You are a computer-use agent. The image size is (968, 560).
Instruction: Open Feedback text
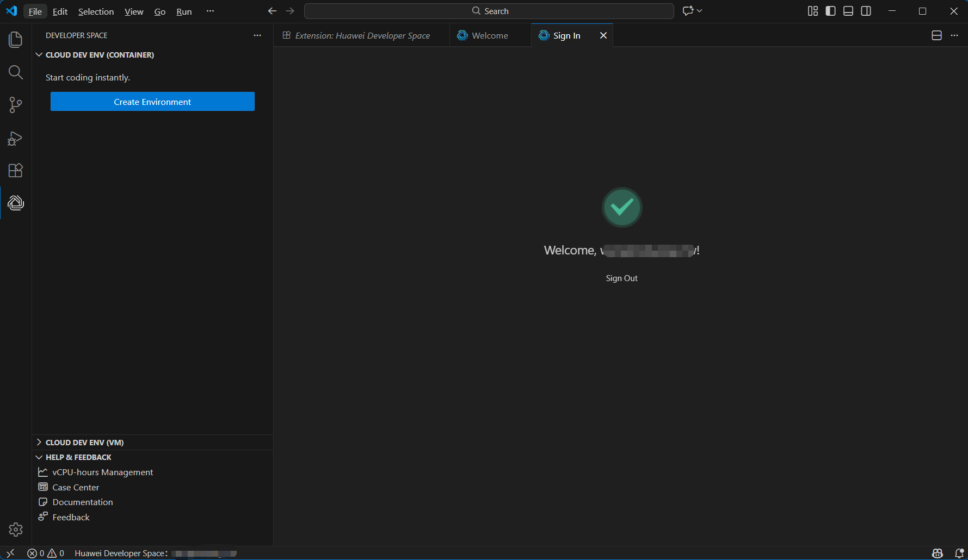(71, 517)
